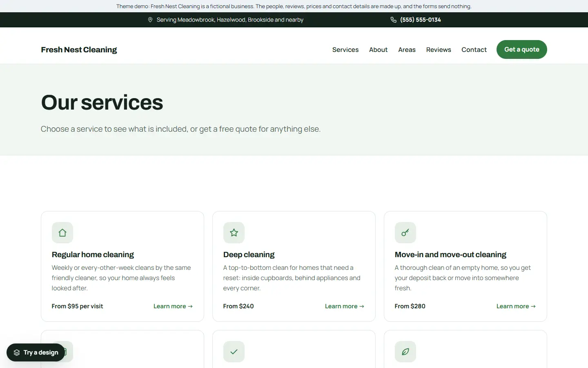Image resolution: width=588 pixels, height=368 pixels.
Task: Learn more about Move-in and move-out cleaning
Action: 516,306
